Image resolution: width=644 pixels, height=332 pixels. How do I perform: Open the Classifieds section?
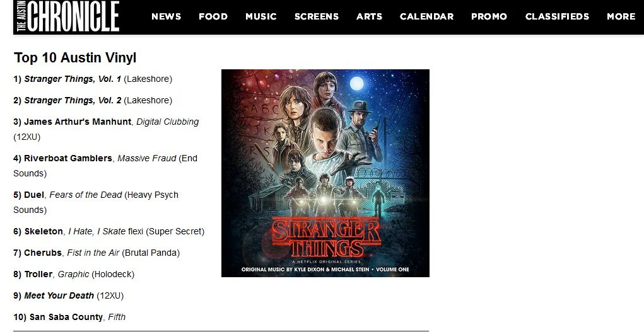[558, 16]
